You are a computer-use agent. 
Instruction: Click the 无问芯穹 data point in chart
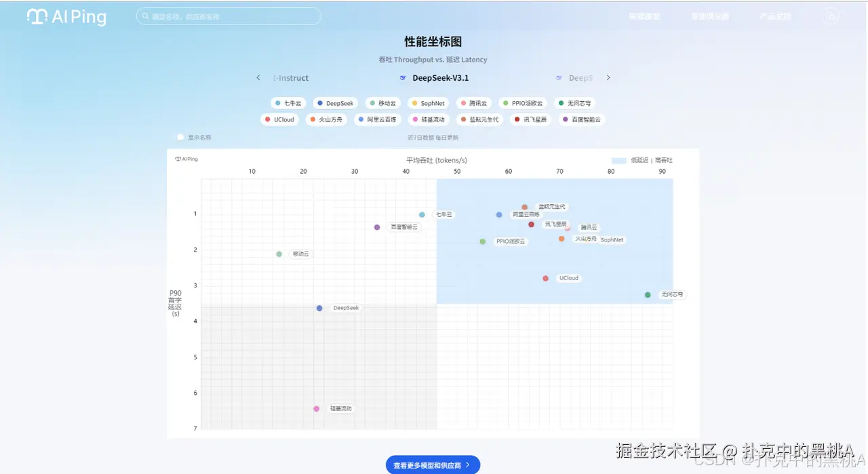click(x=648, y=295)
